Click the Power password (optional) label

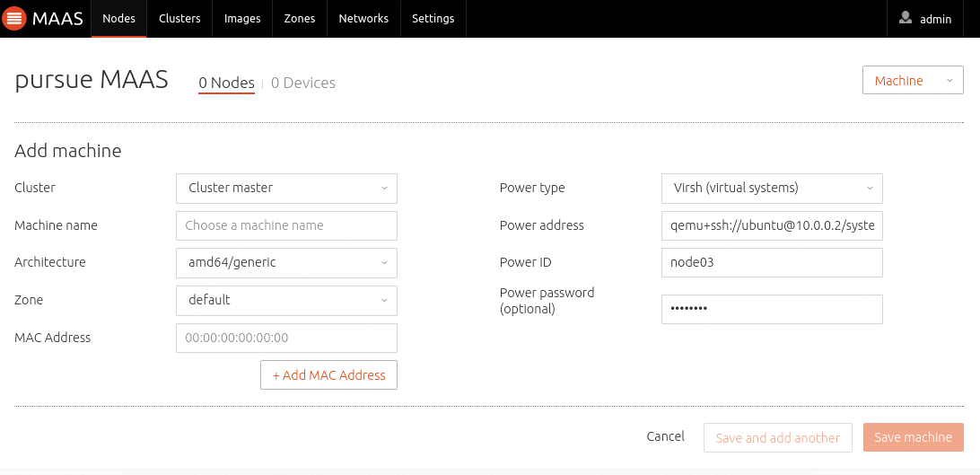(547, 301)
